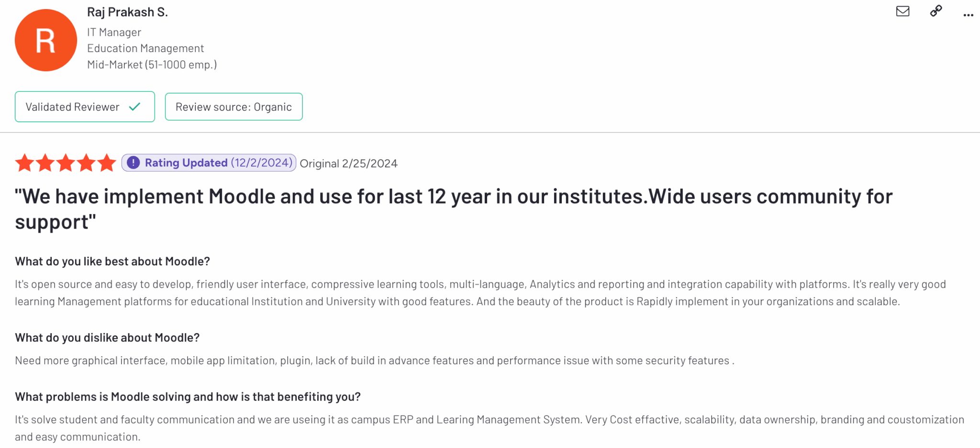Click the "Education Management" industry text
The width and height of the screenshot is (980, 448).
click(145, 49)
